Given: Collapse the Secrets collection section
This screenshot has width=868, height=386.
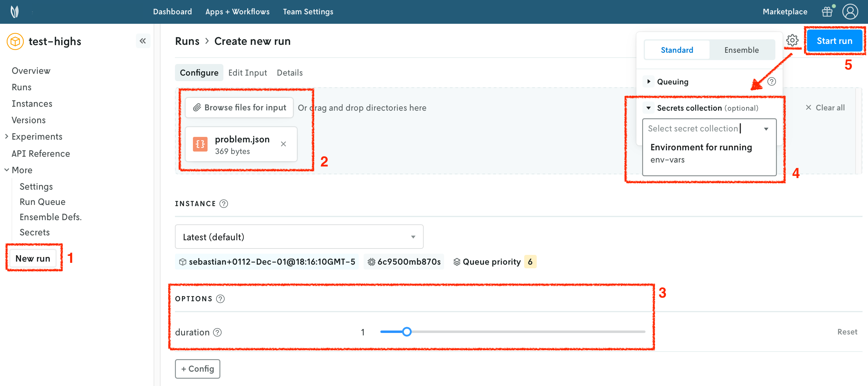Looking at the screenshot, I should coord(649,108).
